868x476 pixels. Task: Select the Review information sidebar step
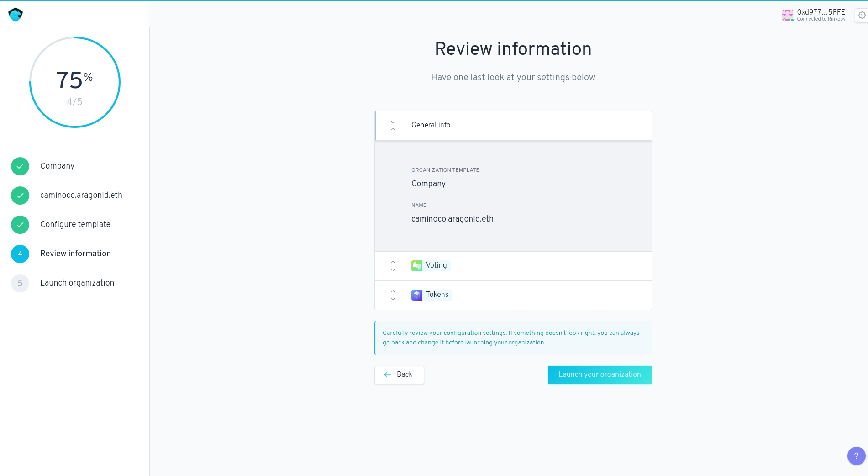[75, 254]
